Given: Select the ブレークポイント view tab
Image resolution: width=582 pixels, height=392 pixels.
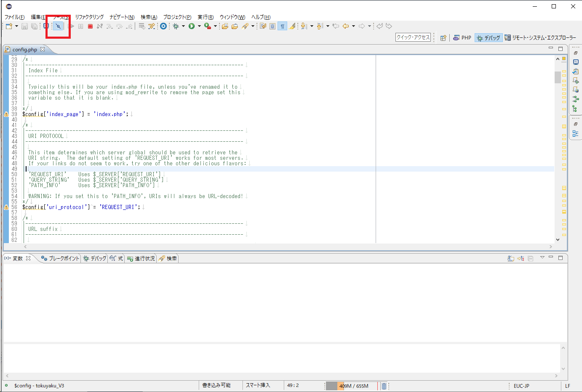Looking at the screenshot, I should point(60,258).
